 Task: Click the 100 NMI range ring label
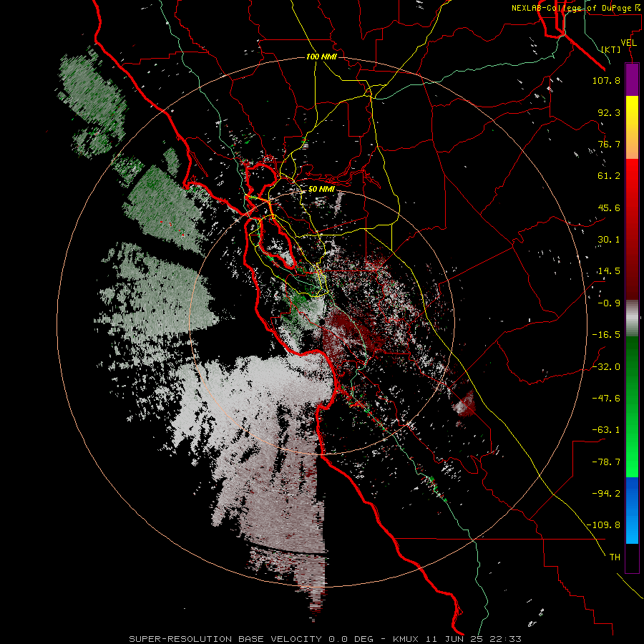321,57
